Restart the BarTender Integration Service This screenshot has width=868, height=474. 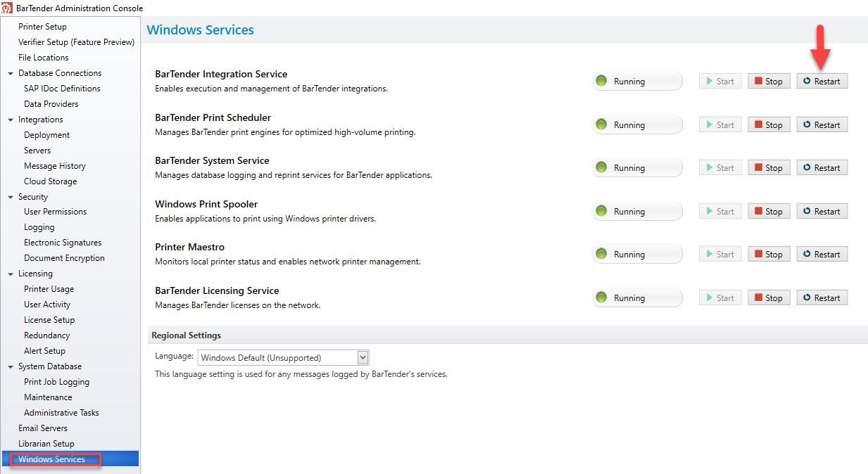point(822,82)
